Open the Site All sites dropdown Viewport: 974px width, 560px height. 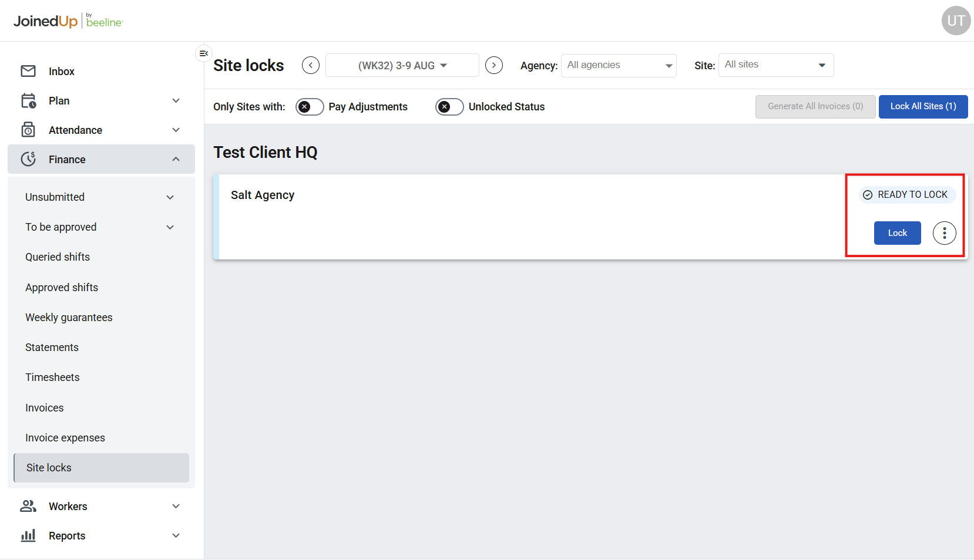(x=776, y=65)
